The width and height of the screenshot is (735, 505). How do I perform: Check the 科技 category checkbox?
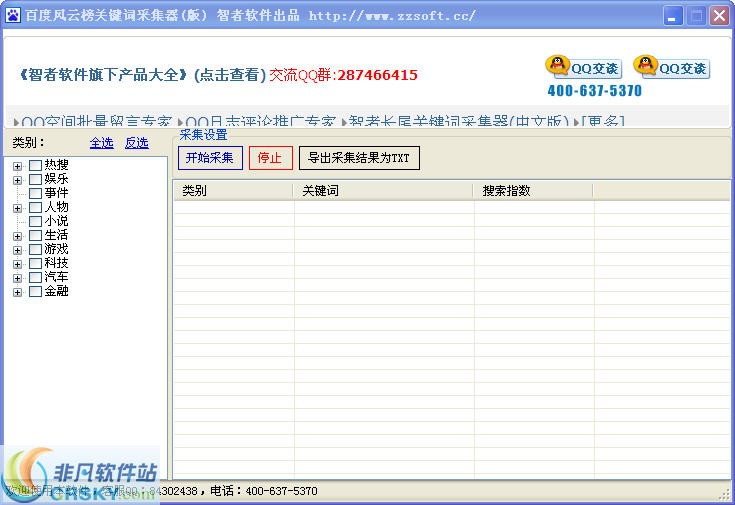pyautogui.click(x=35, y=264)
